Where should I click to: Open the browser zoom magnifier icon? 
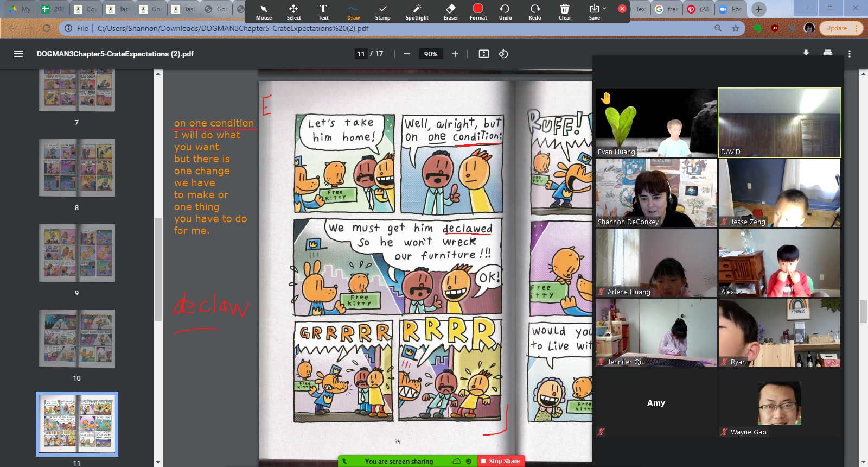point(718,28)
